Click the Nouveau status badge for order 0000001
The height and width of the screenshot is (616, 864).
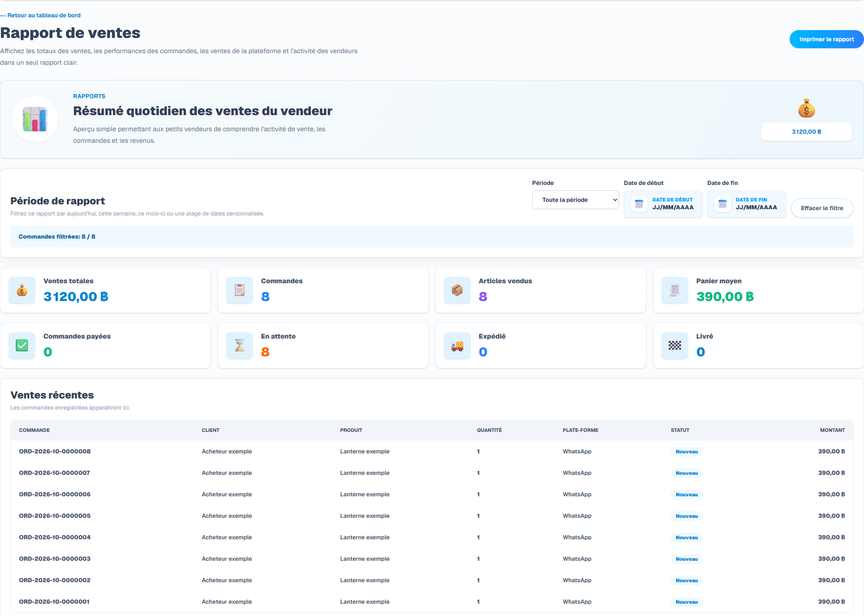point(687,602)
